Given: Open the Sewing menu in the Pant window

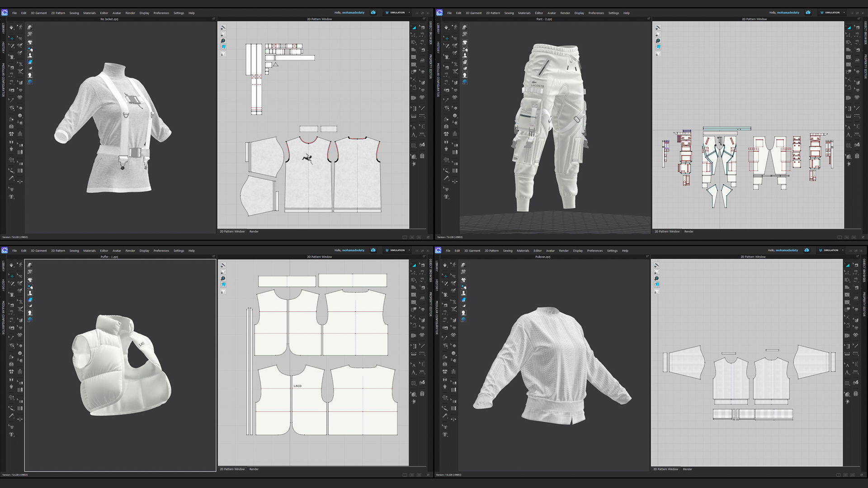Looking at the screenshot, I should point(509,13).
